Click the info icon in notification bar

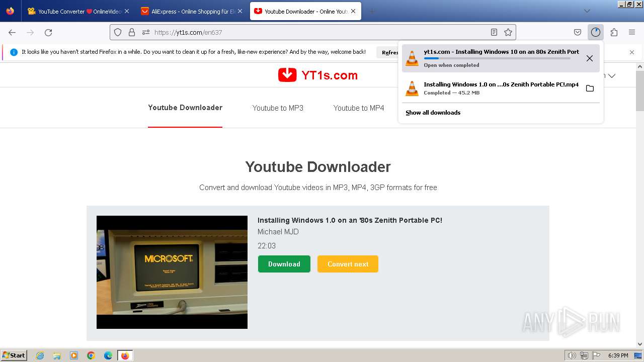coord(14,52)
